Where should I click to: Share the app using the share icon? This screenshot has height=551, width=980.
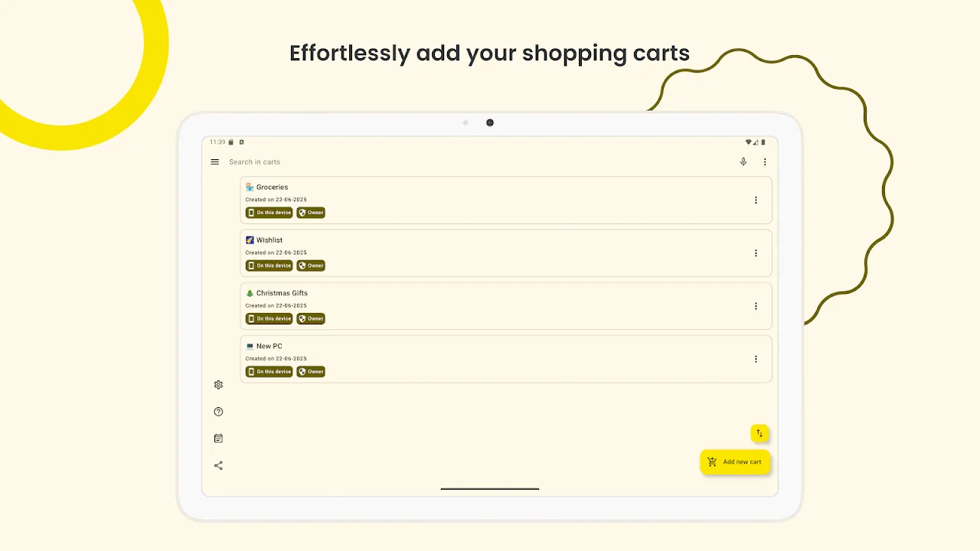pos(218,465)
